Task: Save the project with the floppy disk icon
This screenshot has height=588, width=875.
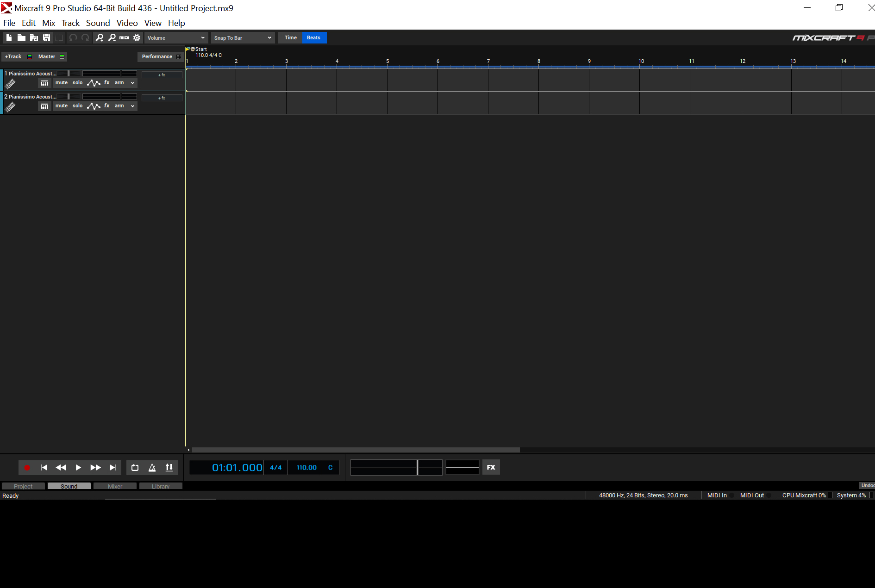Action: tap(46, 38)
